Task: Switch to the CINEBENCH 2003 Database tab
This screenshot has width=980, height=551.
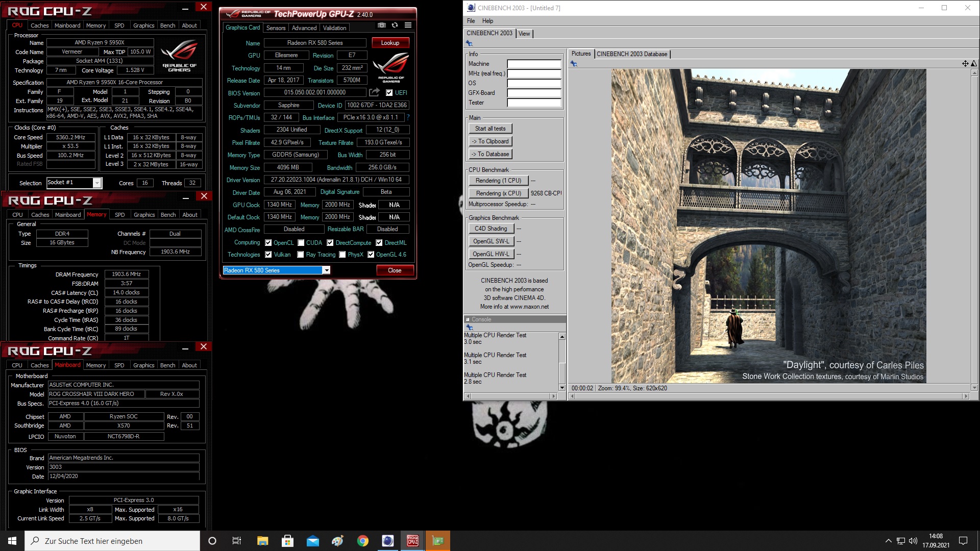Action: click(x=632, y=54)
